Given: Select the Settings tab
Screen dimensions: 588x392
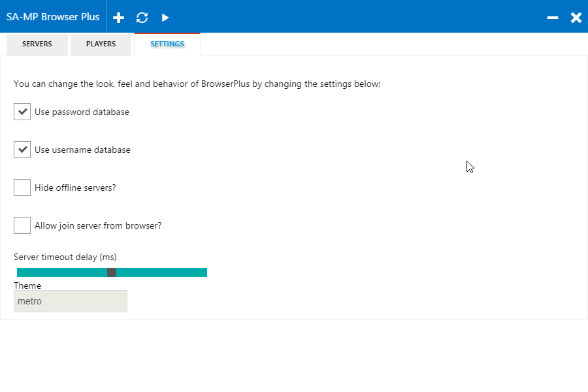Looking at the screenshot, I should click(167, 44).
